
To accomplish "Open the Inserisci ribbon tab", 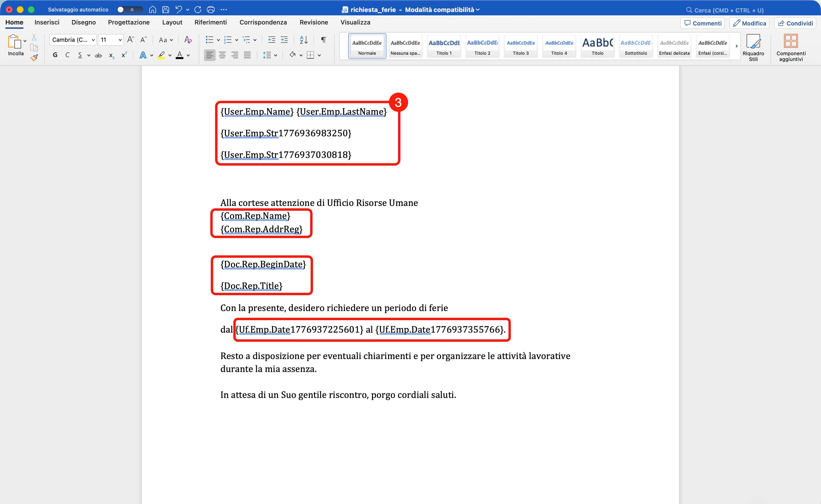I will click(x=47, y=22).
